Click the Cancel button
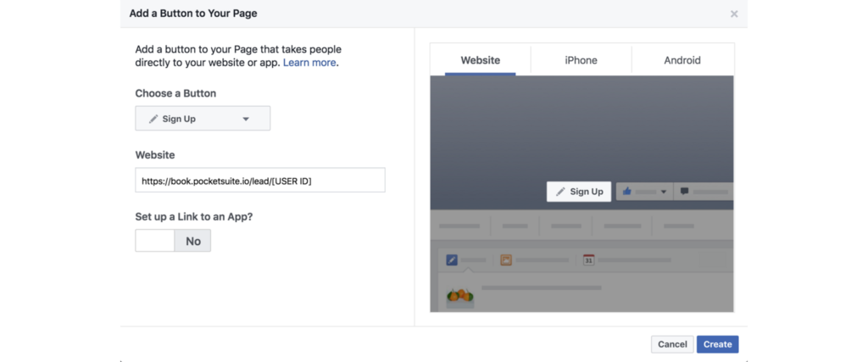 click(x=672, y=344)
